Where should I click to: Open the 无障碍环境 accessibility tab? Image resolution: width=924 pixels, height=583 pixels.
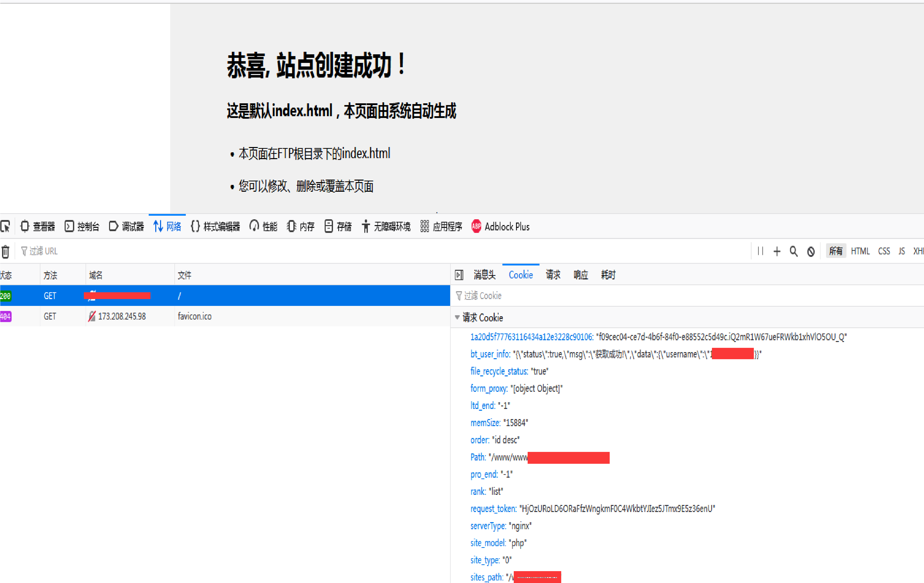click(x=386, y=227)
